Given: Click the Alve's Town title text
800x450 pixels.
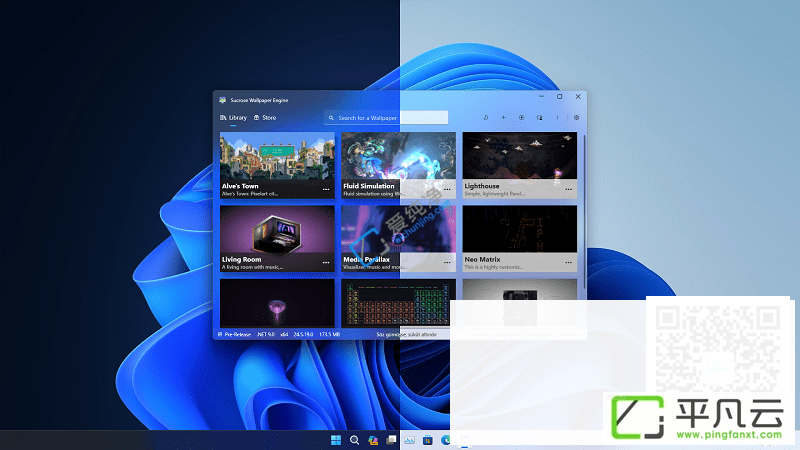Looking at the screenshot, I should click(240, 186).
